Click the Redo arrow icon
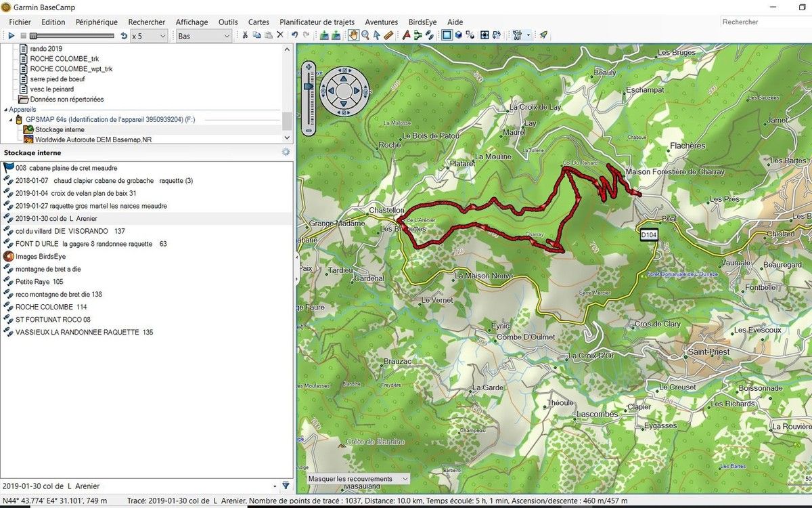This screenshot has height=508, width=812. tap(306, 35)
